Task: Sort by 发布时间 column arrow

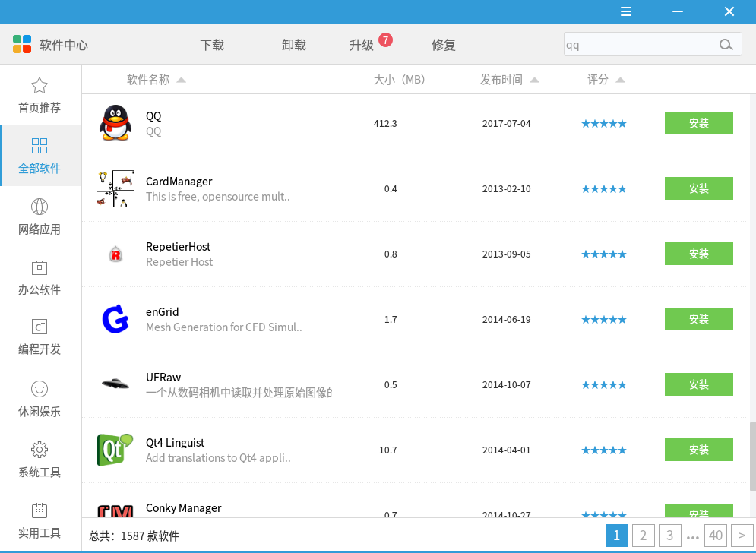Action: [534, 80]
